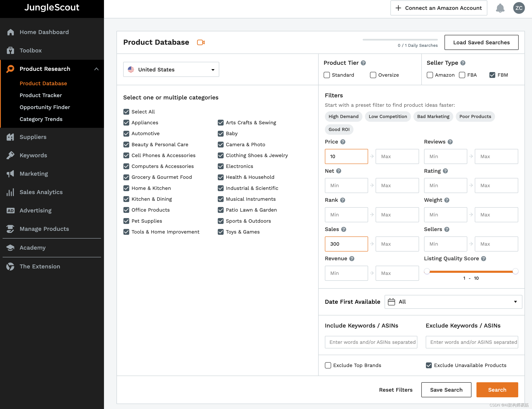Open the Date First Available dropdown
The width and height of the screenshot is (532, 409).
point(453,302)
